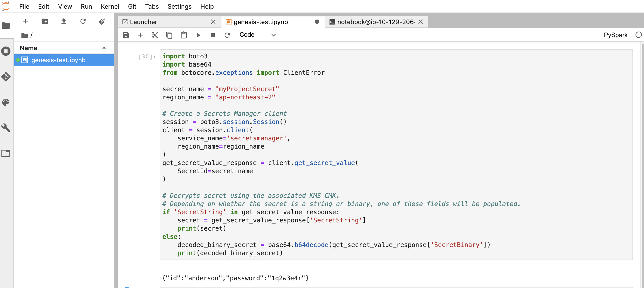Paste cells from the clipboard

[184, 35]
